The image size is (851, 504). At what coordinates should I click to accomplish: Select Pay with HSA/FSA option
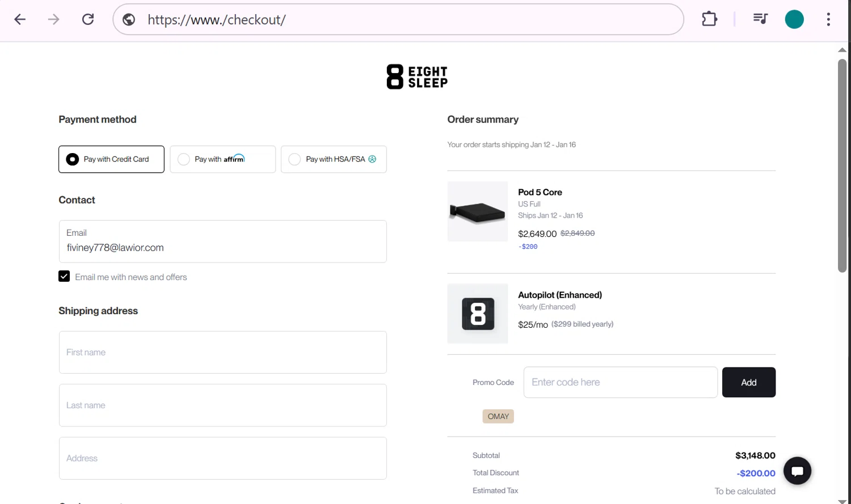pyautogui.click(x=334, y=159)
